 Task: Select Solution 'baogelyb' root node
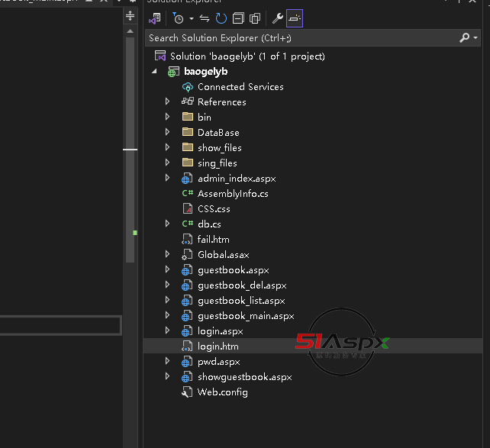(247, 56)
